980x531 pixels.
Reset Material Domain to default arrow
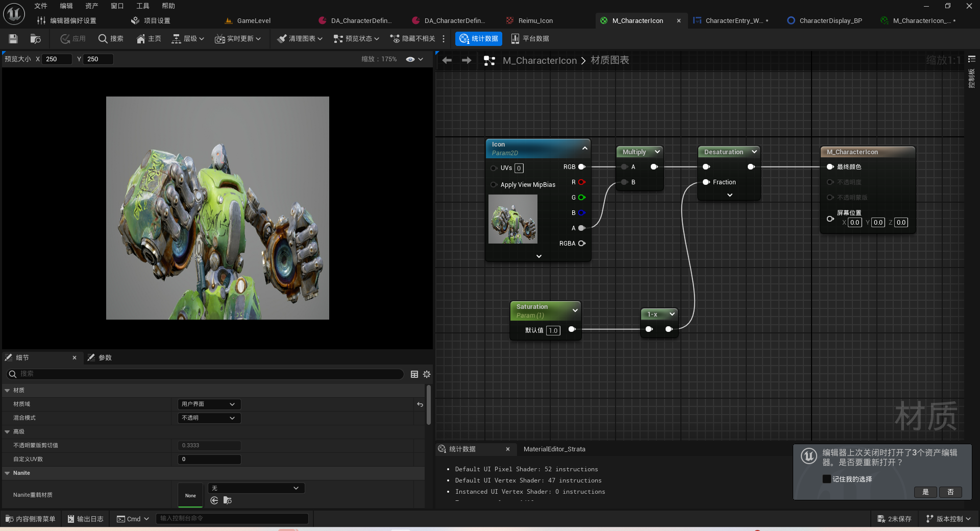click(x=420, y=404)
